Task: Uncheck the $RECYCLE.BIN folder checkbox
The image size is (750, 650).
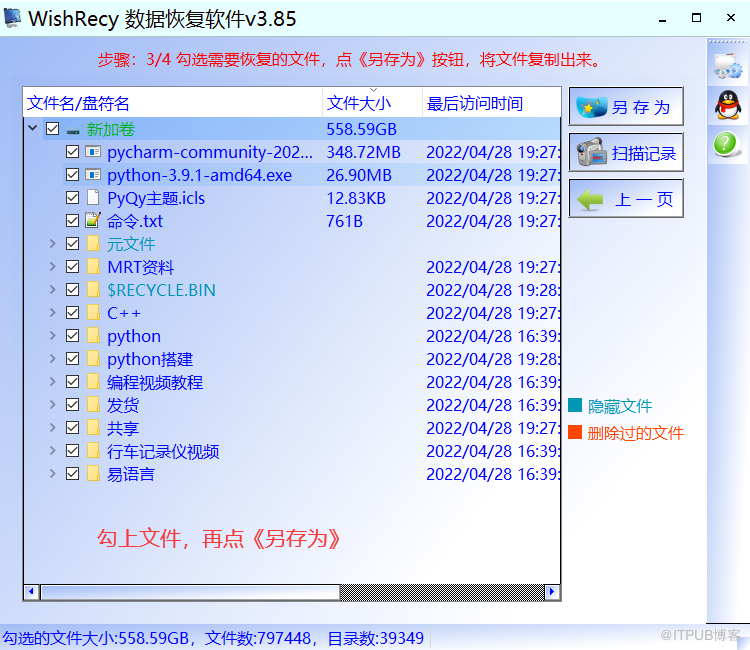Action: coord(72,289)
